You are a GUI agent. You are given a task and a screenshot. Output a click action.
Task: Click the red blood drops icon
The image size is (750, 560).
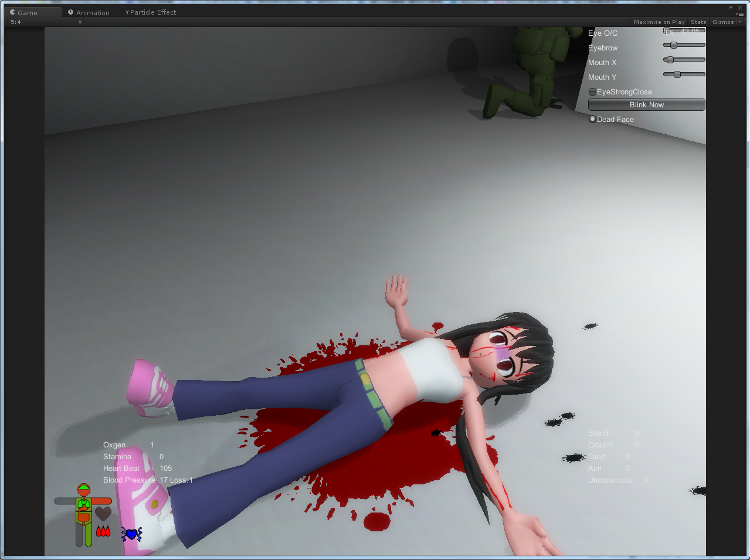click(103, 531)
